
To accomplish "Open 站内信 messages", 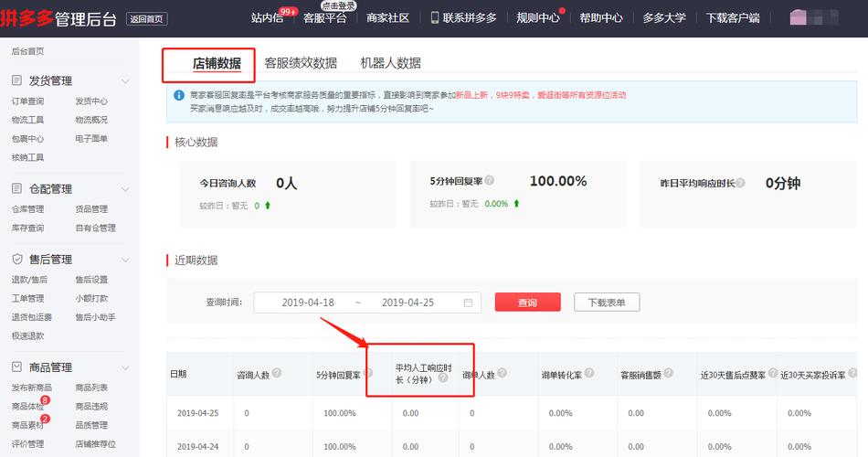I will click(x=267, y=17).
